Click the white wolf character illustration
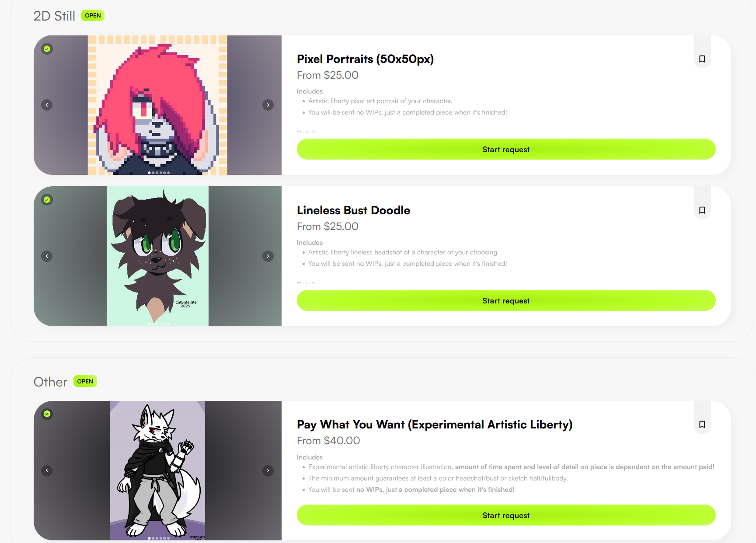The image size is (756, 543). pos(157,470)
